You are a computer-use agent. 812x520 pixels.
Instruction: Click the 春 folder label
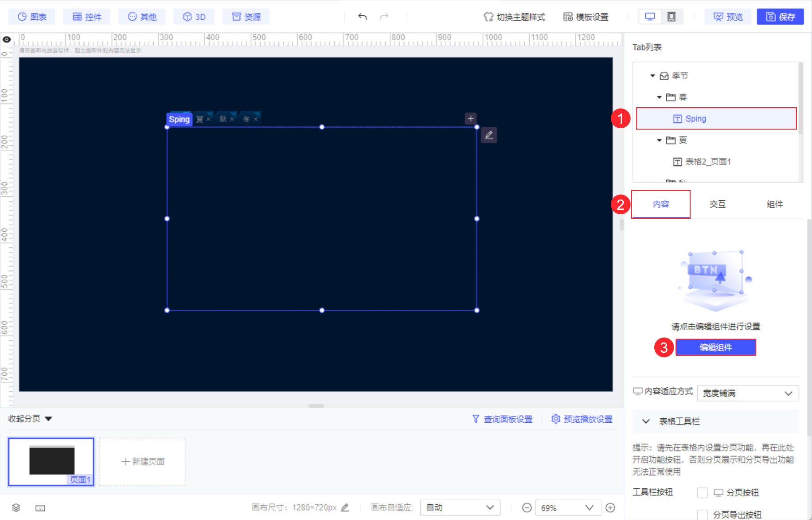tap(683, 97)
